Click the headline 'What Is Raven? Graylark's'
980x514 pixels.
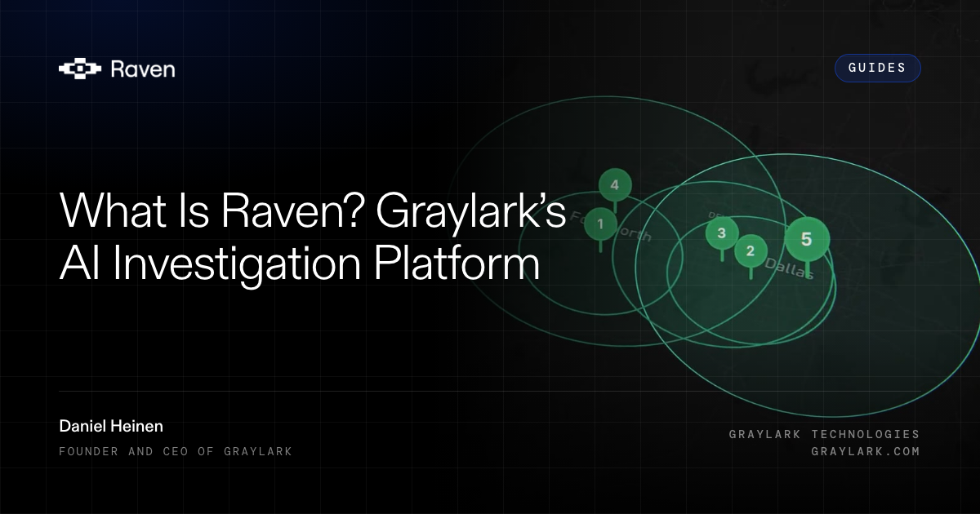(x=313, y=210)
